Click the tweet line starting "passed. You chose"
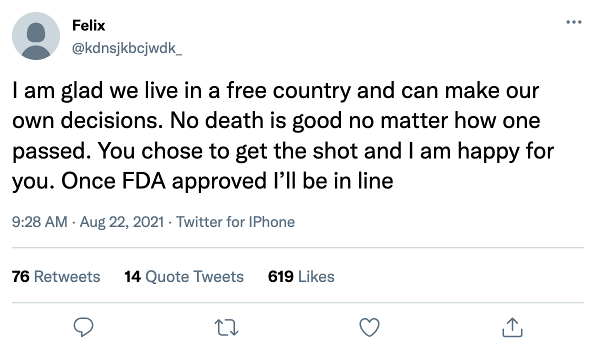Screen dimensions: 596x364 [x=282, y=150]
